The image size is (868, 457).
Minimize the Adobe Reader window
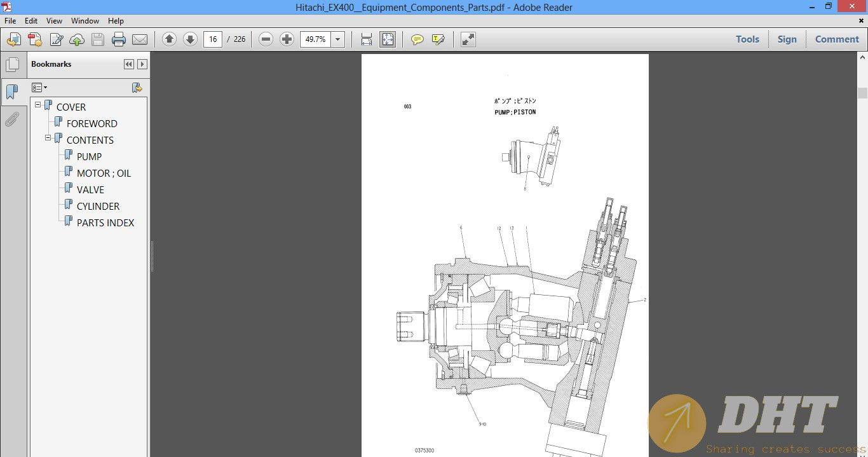tap(811, 7)
